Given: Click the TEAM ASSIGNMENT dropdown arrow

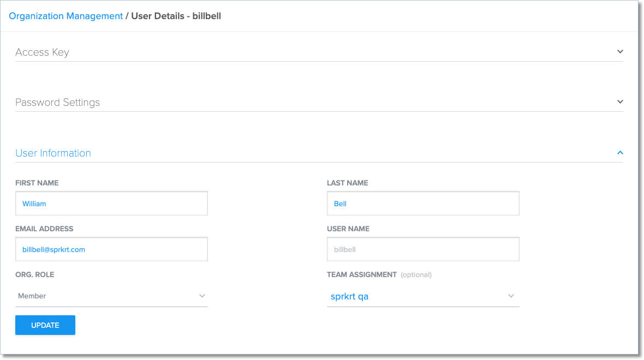Looking at the screenshot, I should point(511,296).
